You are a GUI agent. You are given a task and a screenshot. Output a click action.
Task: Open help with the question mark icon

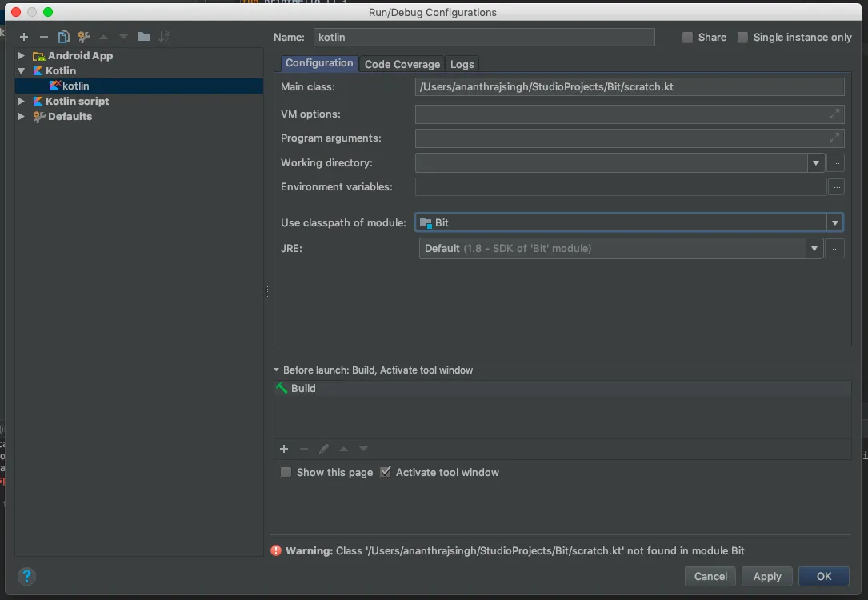tap(26, 576)
